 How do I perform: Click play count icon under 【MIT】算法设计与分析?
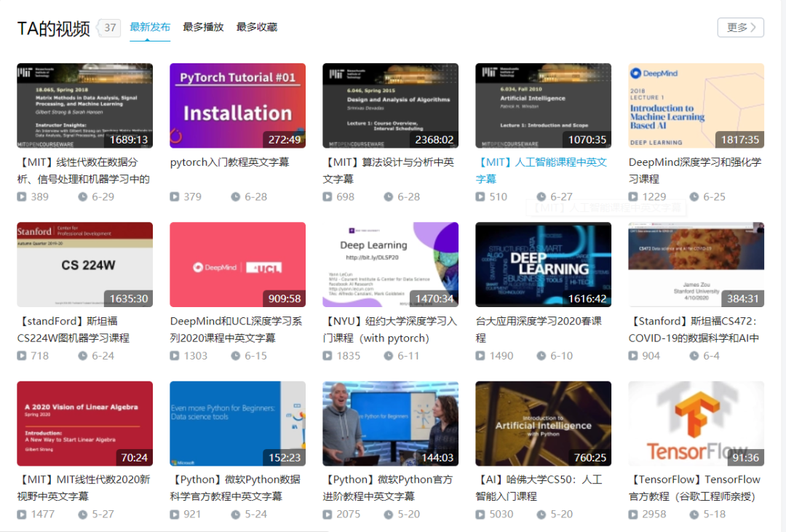pos(327,196)
